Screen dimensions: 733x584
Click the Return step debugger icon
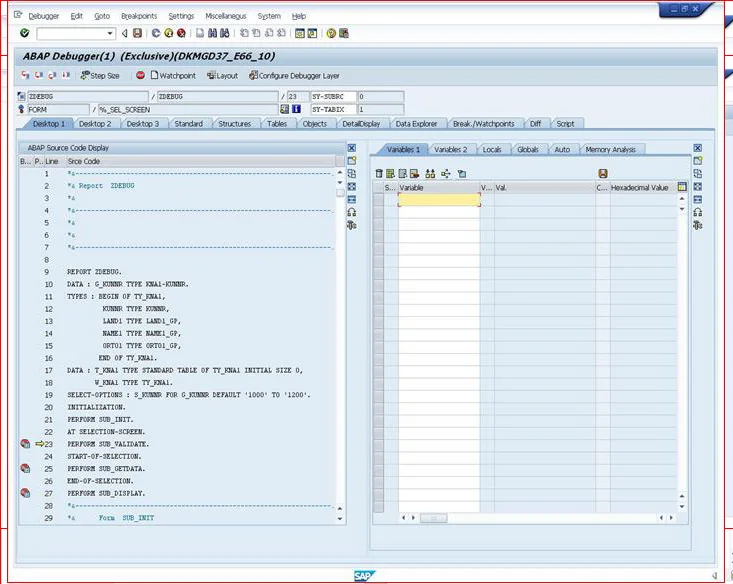(52, 75)
